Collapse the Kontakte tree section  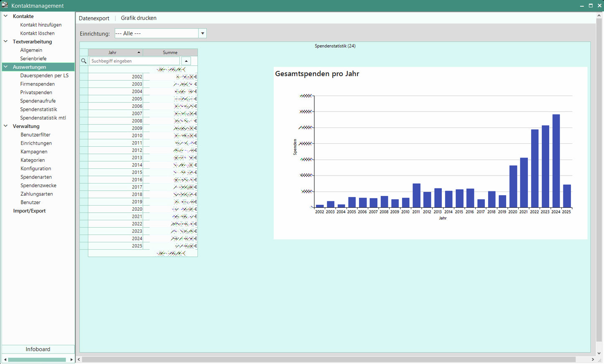6,16
